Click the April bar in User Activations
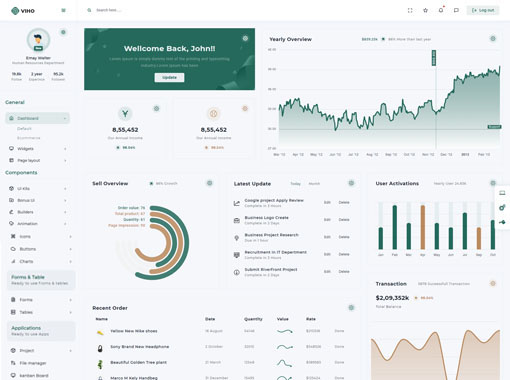The height and width of the screenshot is (380, 510). 423,227
